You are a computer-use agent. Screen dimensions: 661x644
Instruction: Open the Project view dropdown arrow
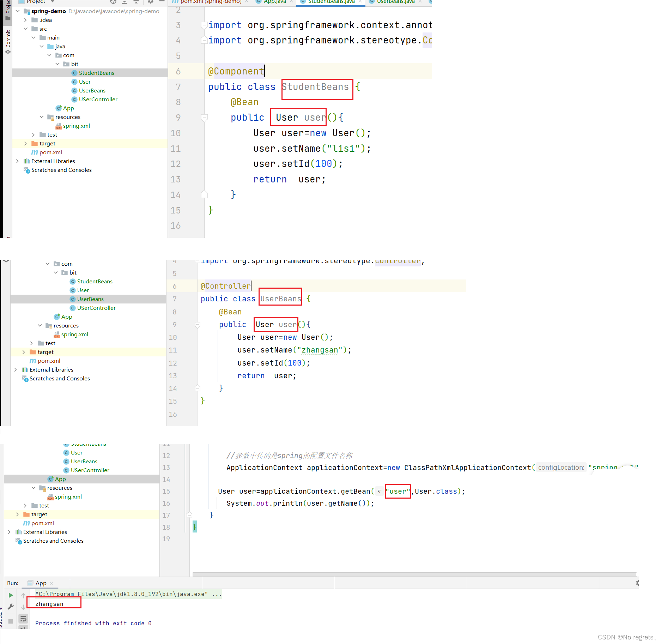coord(53,2)
